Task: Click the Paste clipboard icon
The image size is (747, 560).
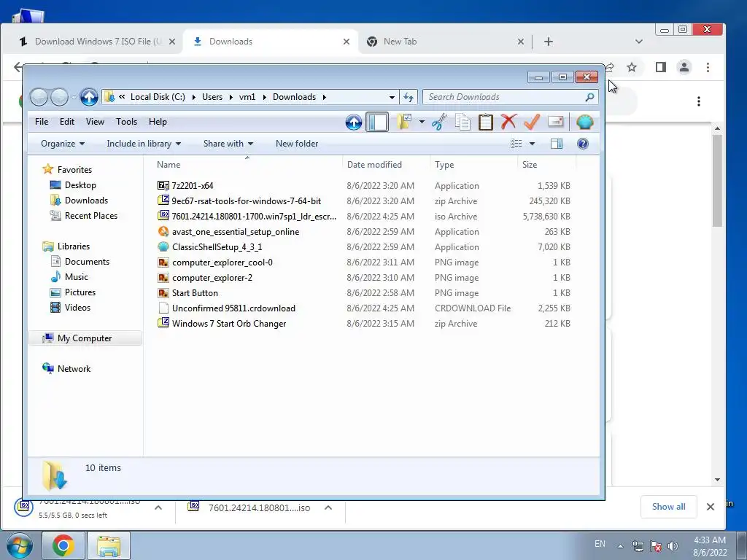Action: (485, 122)
